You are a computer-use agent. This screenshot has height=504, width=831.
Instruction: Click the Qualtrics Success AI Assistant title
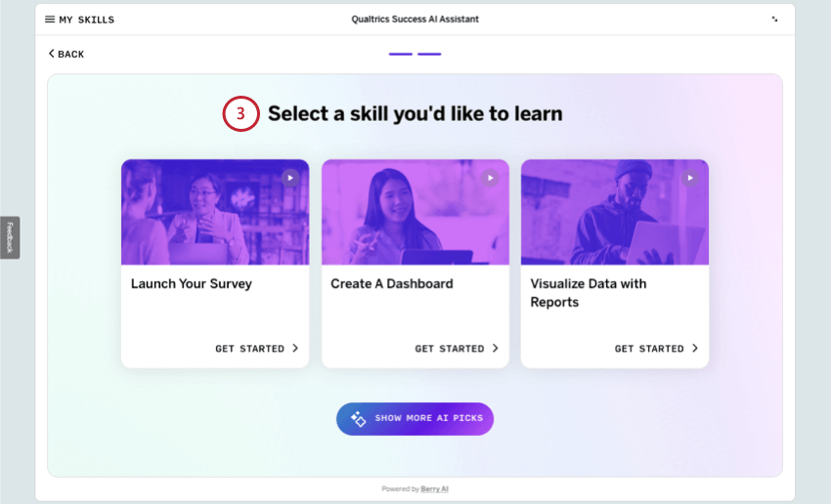(415, 20)
